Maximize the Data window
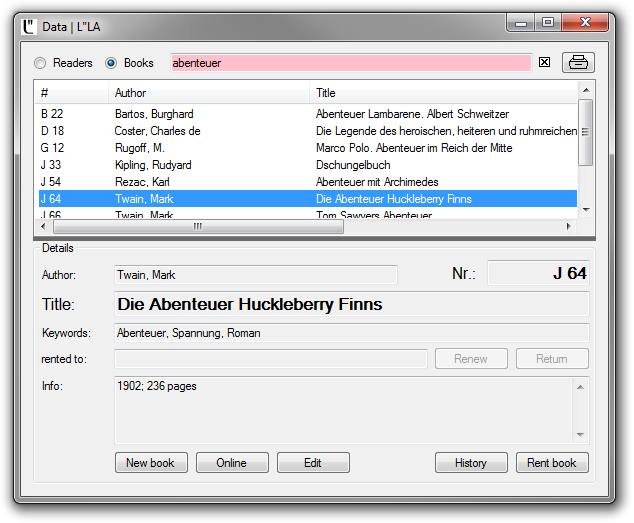Screen dimensions: 634x523 click(x=547, y=22)
